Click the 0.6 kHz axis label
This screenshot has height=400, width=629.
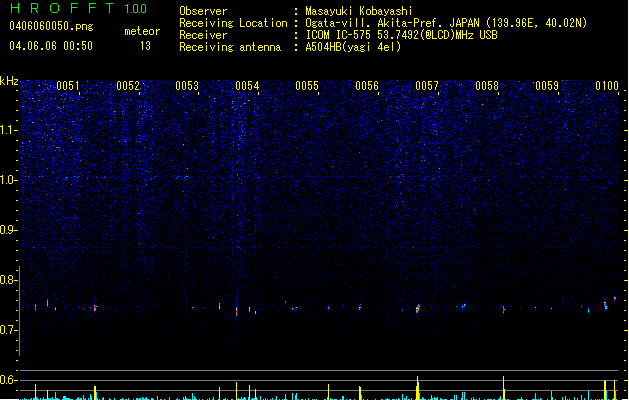click(9, 380)
